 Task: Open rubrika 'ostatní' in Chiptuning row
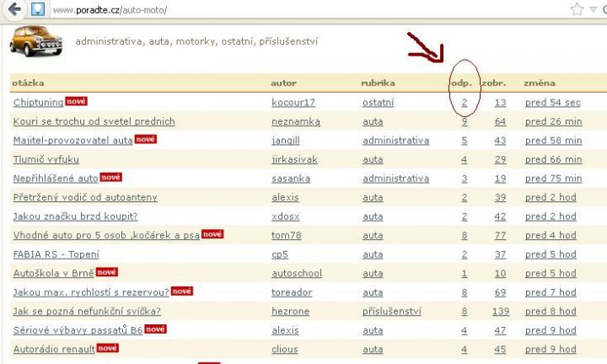coord(379,103)
